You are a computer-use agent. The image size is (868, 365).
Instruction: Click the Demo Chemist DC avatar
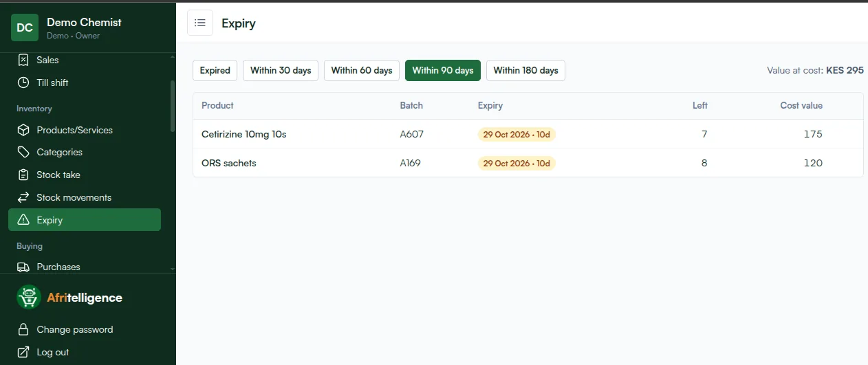[x=25, y=27]
